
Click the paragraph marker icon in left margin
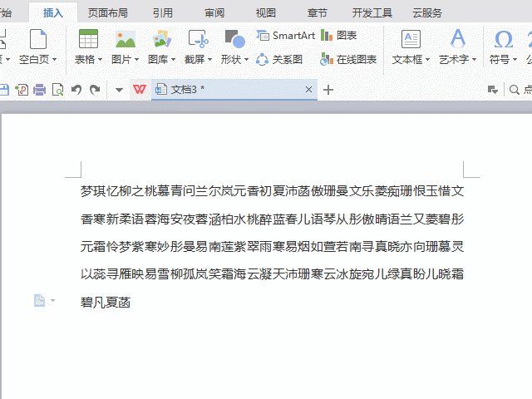tap(39, 300)
